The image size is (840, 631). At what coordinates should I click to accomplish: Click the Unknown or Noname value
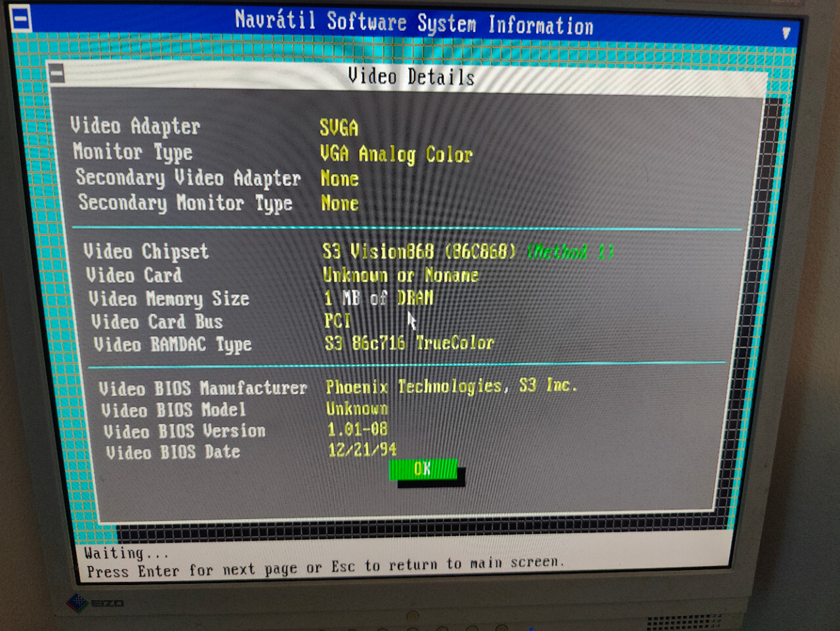(x=401, y=275)
